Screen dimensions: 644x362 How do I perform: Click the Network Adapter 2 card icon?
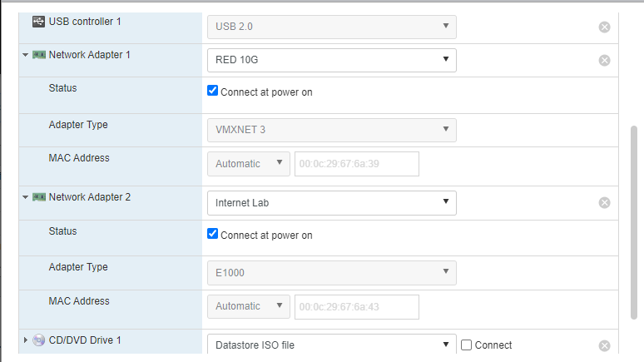pos(39,197)
